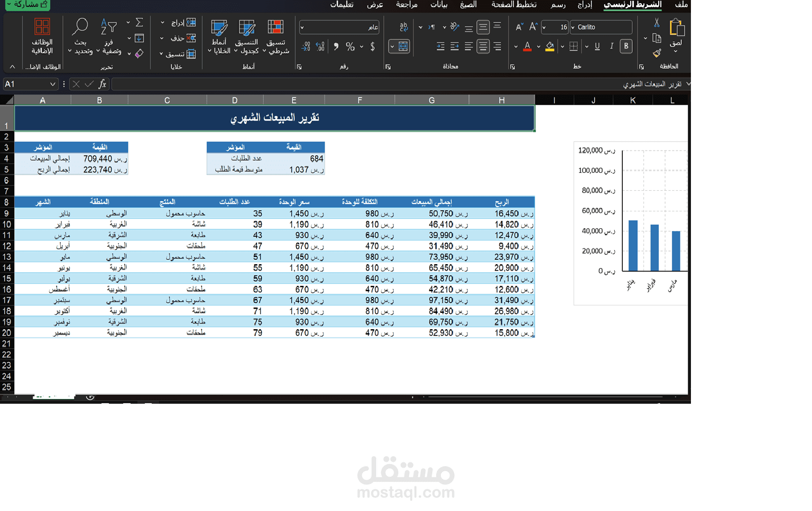Collapse the ribbon with the chevron
The image size is (812, 511).
(12, 67)
